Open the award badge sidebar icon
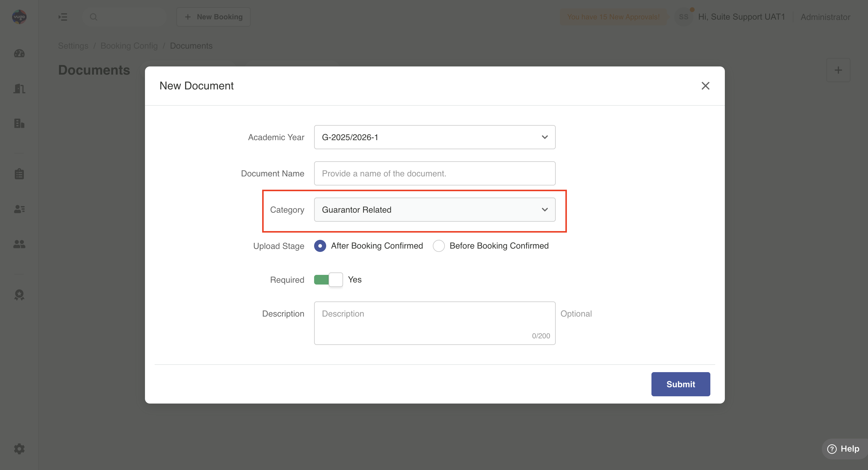 (19, 295)
